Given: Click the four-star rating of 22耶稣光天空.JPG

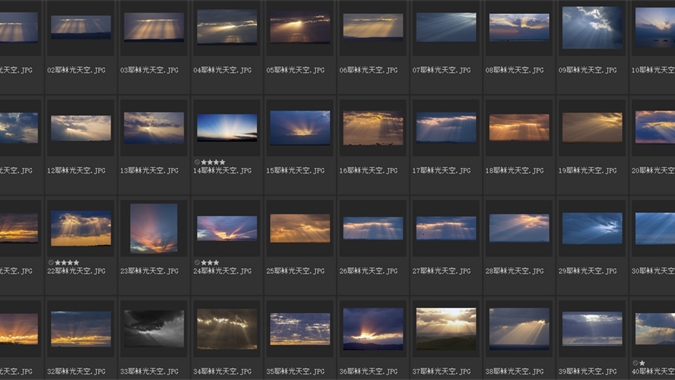Looking at the screenshot, I should point(67,263).
